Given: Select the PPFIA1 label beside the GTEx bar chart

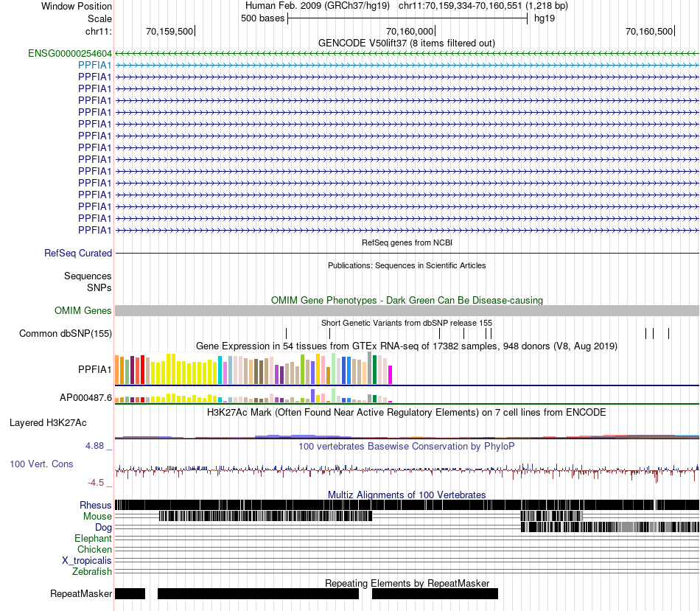Looking at the screenshot, I should (94, 369).
